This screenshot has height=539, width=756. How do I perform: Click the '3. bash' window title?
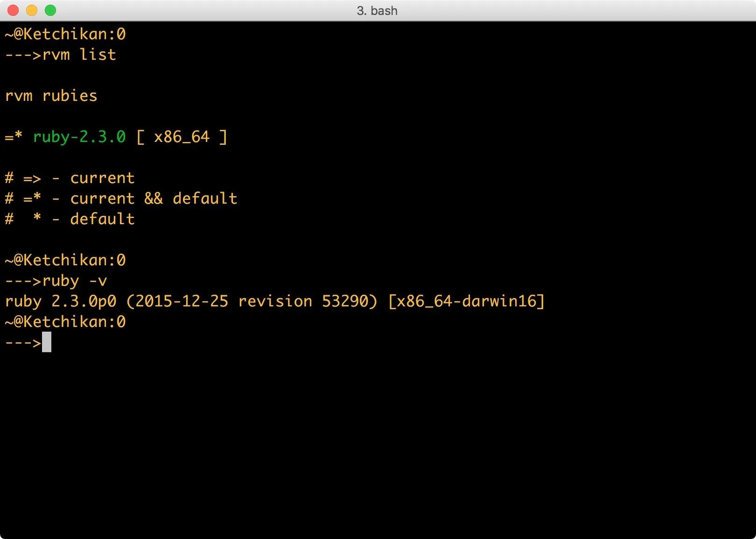tap(377, 10)
